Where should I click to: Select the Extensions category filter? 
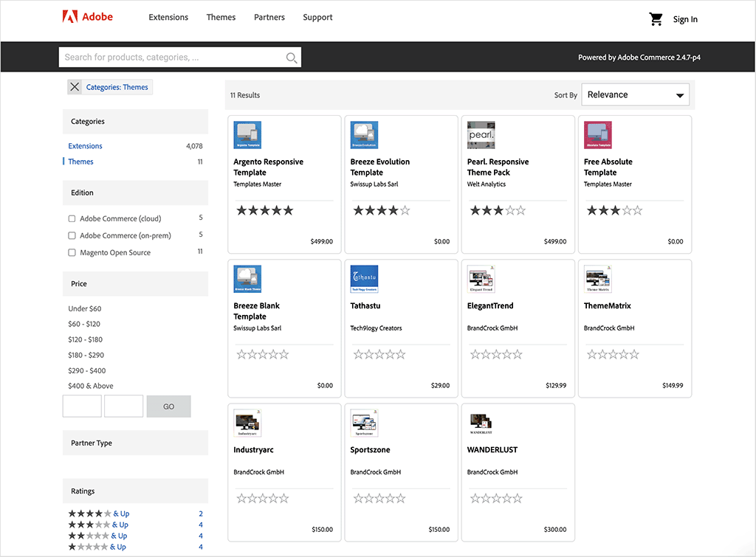click(86, 146)
